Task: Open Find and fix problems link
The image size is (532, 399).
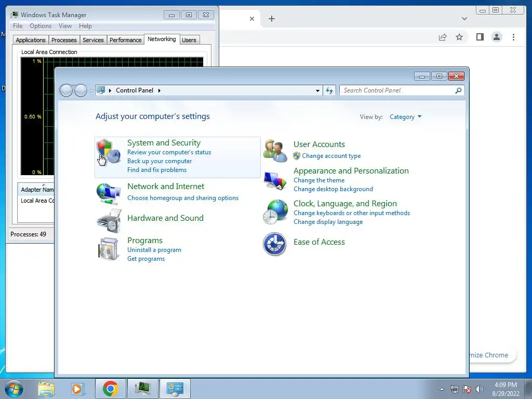Action: (157, 170)
